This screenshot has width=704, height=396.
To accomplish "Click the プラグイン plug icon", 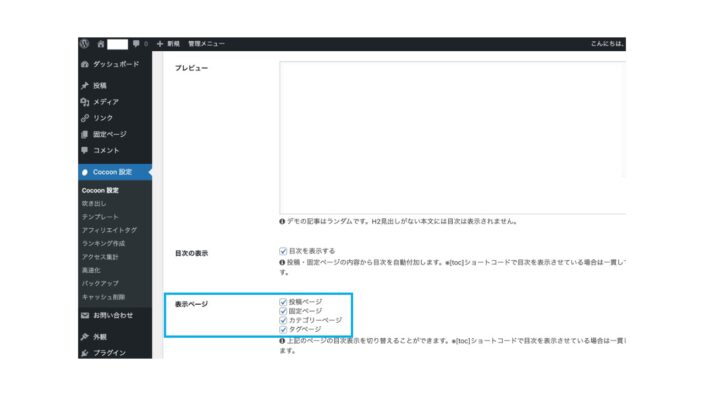I will 85,353.
